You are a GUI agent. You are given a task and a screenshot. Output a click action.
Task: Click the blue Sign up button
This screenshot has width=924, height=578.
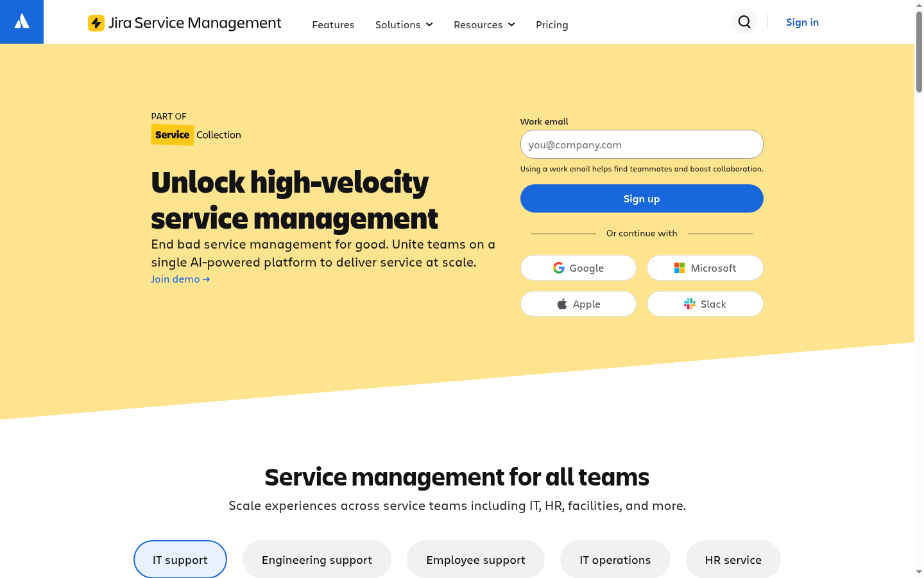642,198
